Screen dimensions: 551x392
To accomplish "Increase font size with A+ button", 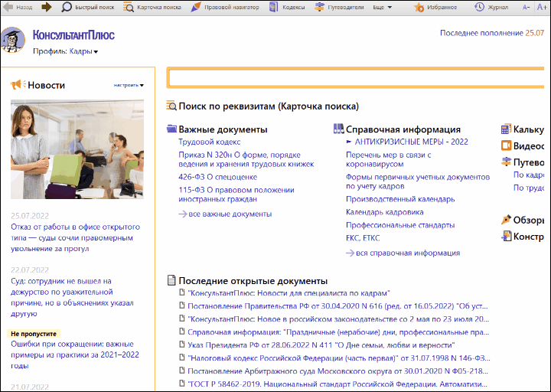I will click(x=543, y=7).
